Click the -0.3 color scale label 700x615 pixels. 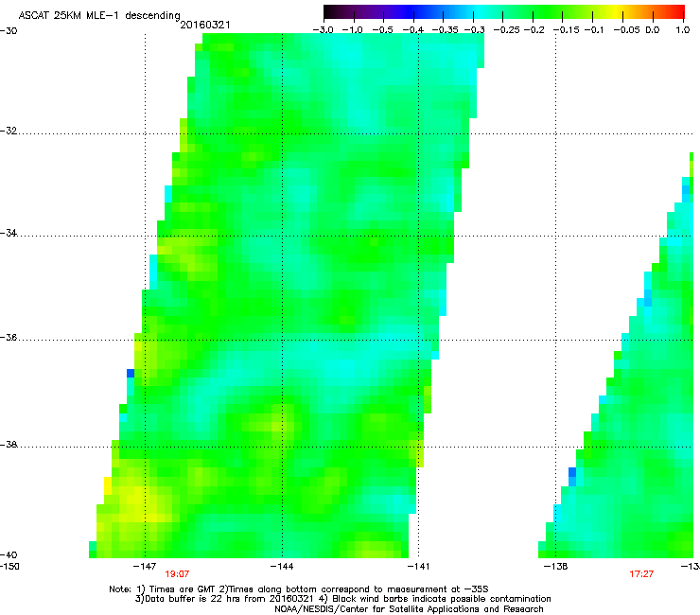click(x=475, y=30)
